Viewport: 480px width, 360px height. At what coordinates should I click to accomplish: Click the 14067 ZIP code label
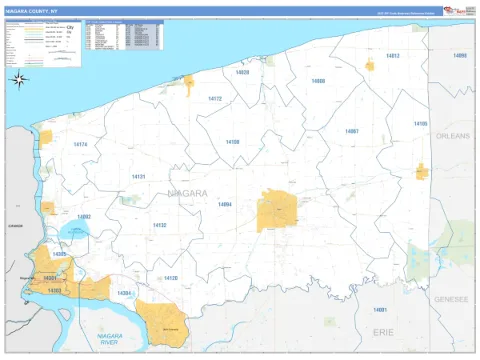(x=352, y=131)
